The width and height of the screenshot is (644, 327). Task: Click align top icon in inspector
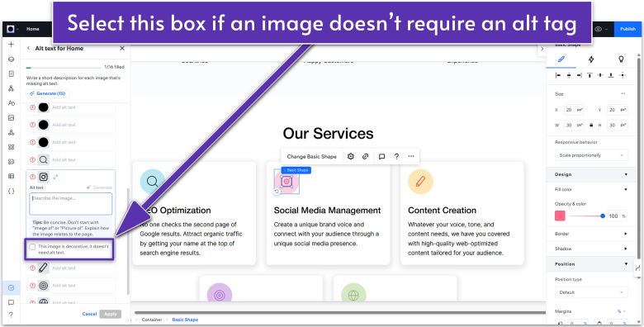pyautogui.click(x=590, y=75)
